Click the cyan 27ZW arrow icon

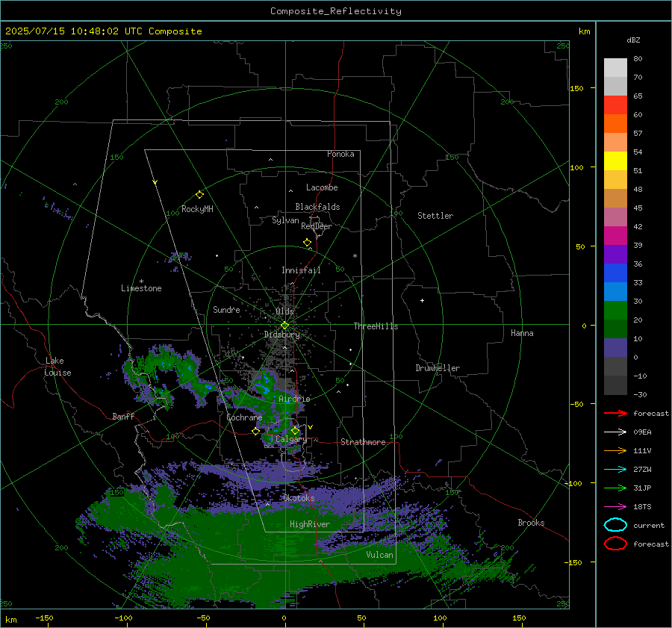615,470
